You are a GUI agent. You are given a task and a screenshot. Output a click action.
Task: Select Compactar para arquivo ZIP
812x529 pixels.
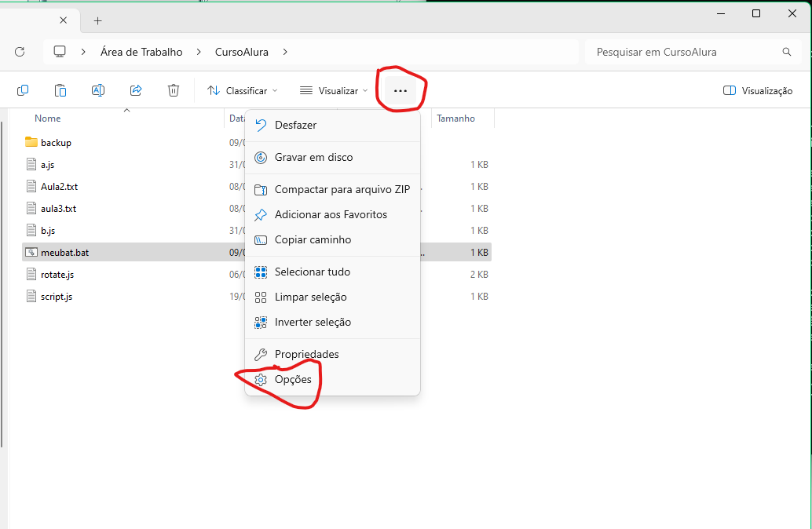coord(332,189)
